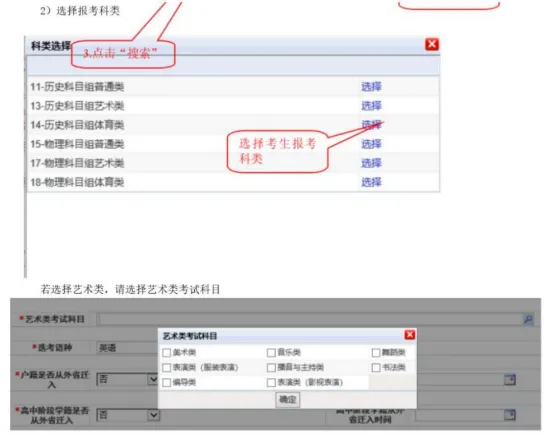The height and width of the screenshot is (436, 555).
Task: Select the 编导类 checkbox
Action: [166, 382]
